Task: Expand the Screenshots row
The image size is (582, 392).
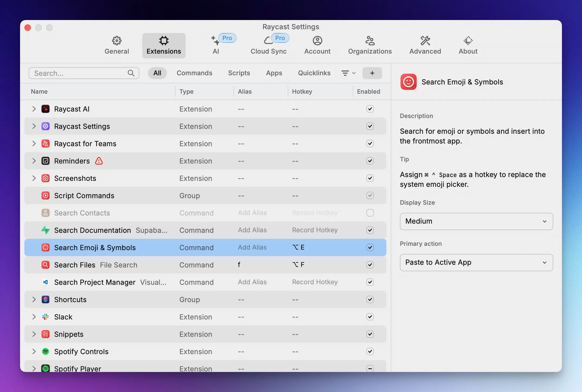Action: pos(34,178)
